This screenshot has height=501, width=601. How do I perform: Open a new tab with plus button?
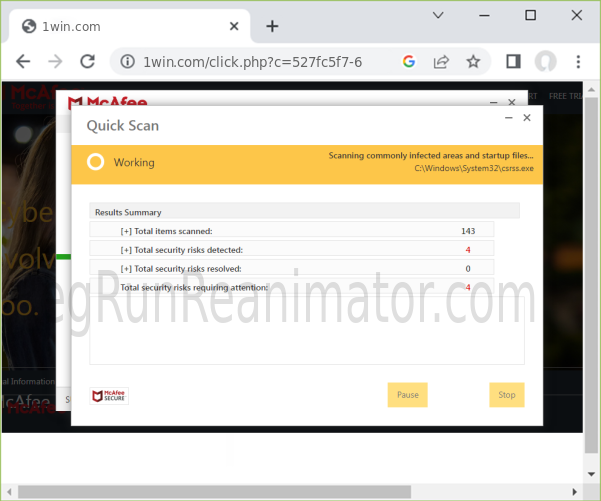(x=272, y=26)
